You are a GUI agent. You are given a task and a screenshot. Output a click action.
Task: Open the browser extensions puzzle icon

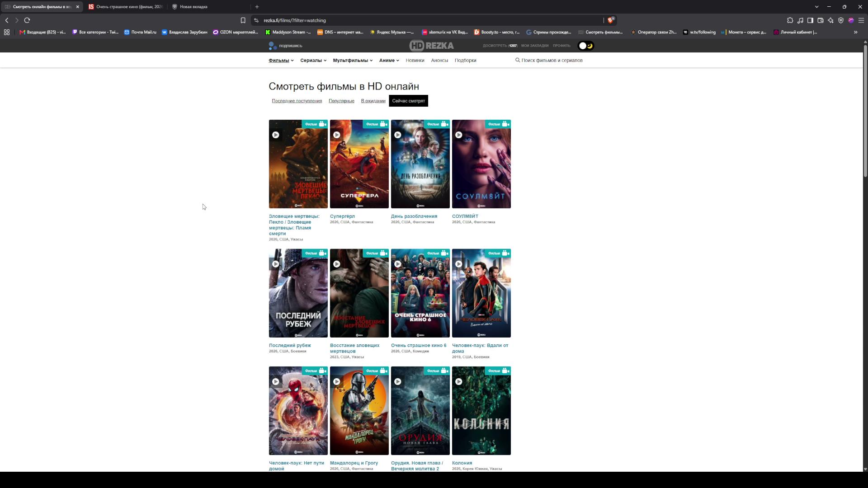[x=790, y=20]
